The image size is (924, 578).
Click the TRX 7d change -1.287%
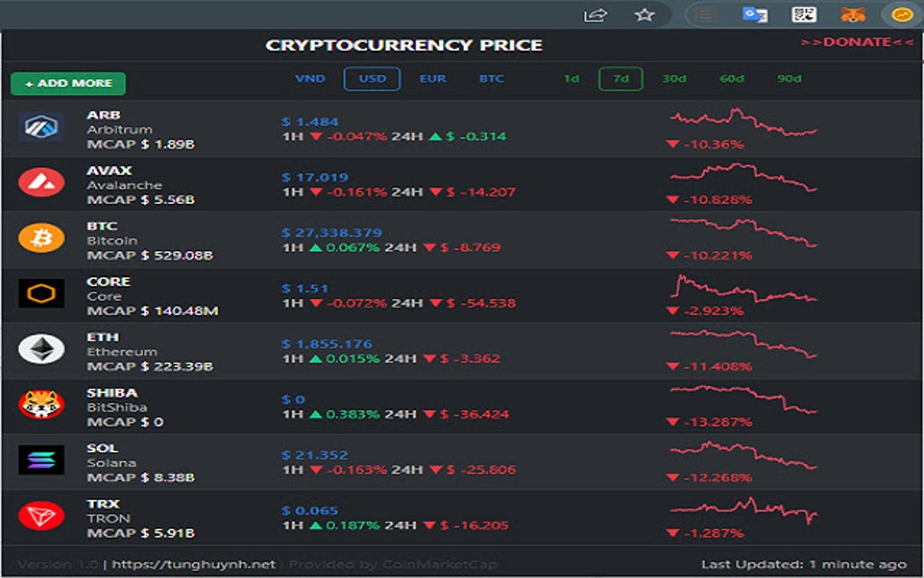tap(705, 534)
